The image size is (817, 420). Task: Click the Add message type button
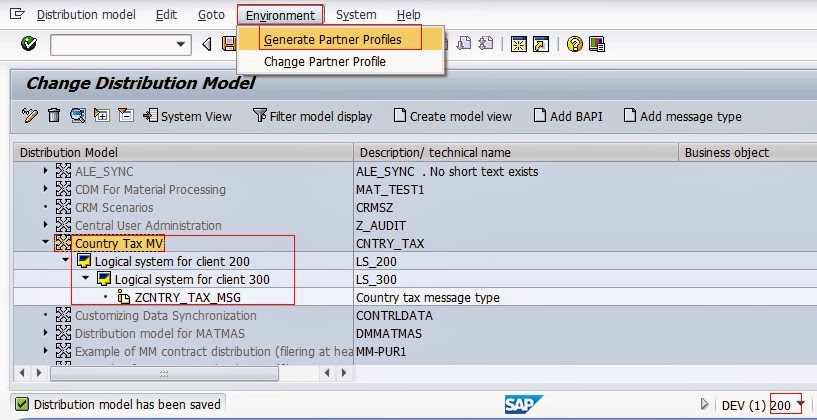click(x=682, y=116)
